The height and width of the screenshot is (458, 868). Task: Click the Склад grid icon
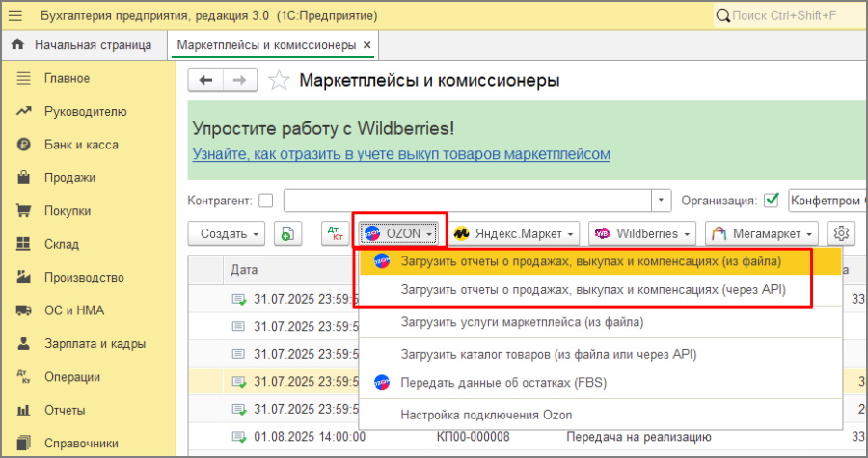click(23, 244)
